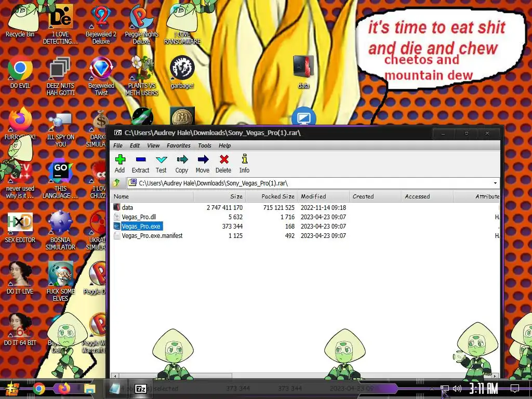Select the Bejeweled Twist desktop icon

click(x=101, y=76)
